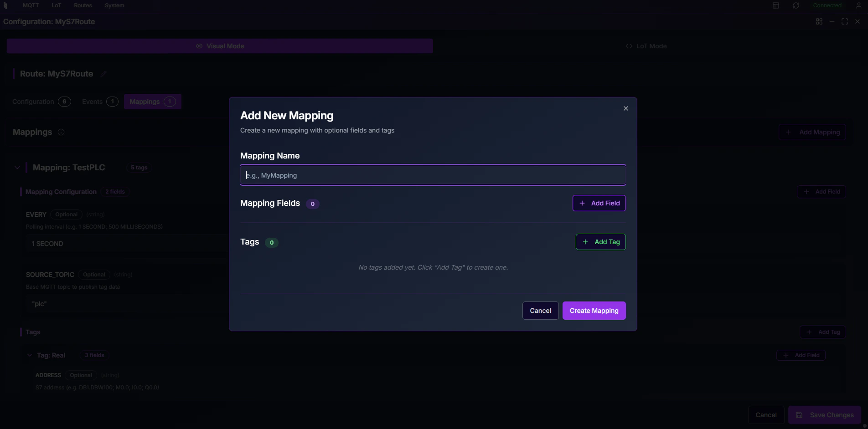Click Add Tag in the dialog
The height and width of the screenshot is (429, 868).
tap(600, 242)
